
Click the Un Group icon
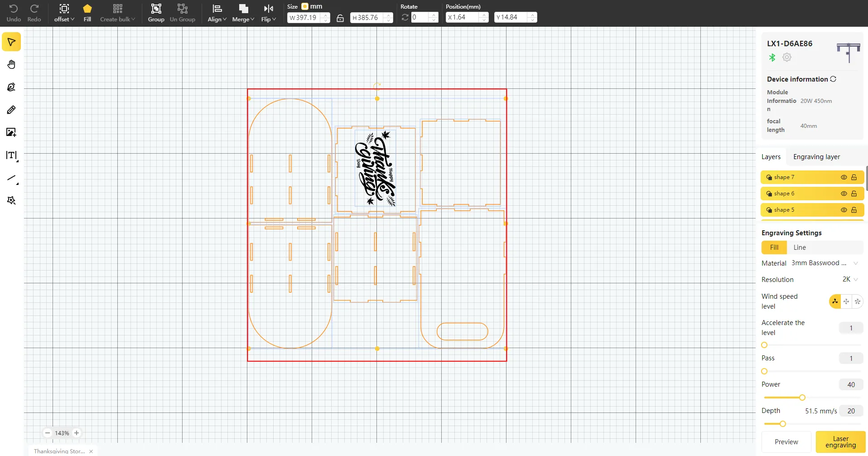click(183, 13)
